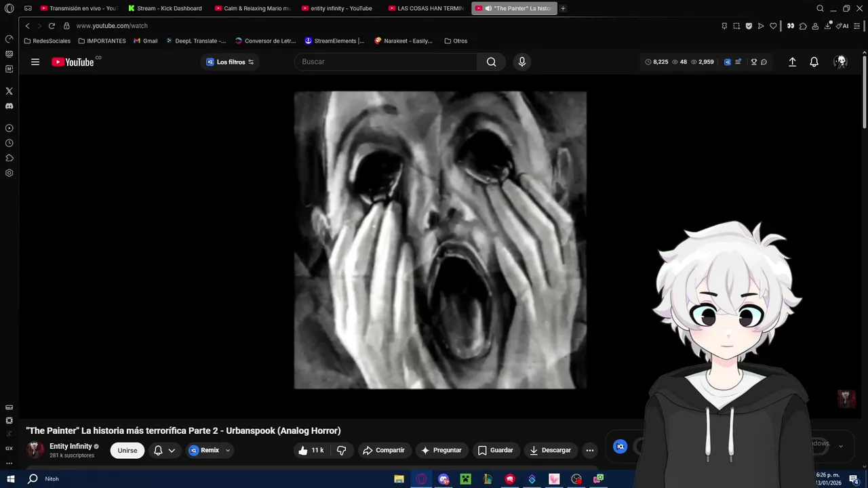Open the browser downloads icon
The width and height of the screenshot is (868, 488).
[x=827, y=26]
